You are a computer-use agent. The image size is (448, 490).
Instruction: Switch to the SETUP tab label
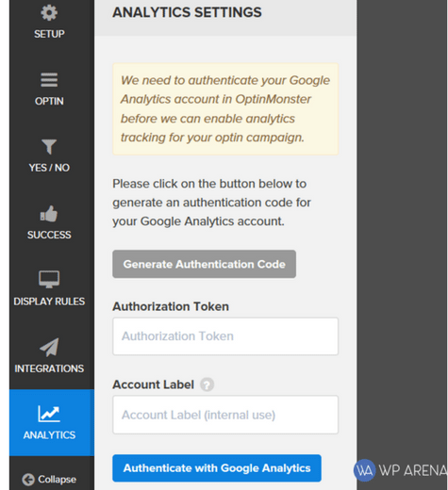[x=49, y=34]
